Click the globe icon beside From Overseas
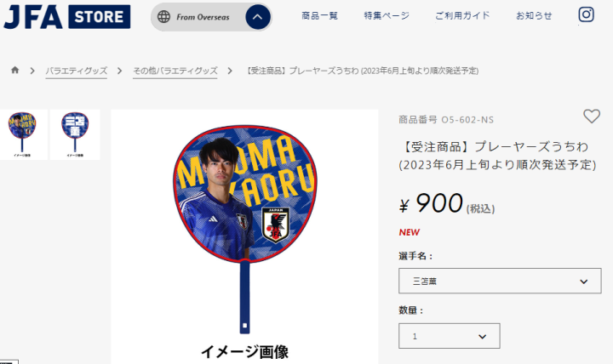This screenshot has width=613, height=364. point(163,17)
